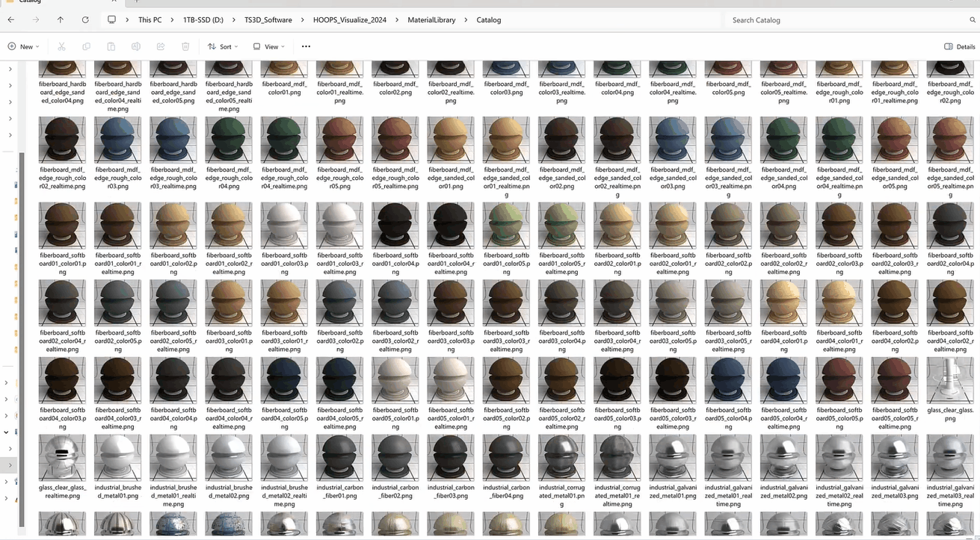Expand the chevron after 1TB-SSD (D:) breadcrumb
980x540 pixels.
coord(233,20)
